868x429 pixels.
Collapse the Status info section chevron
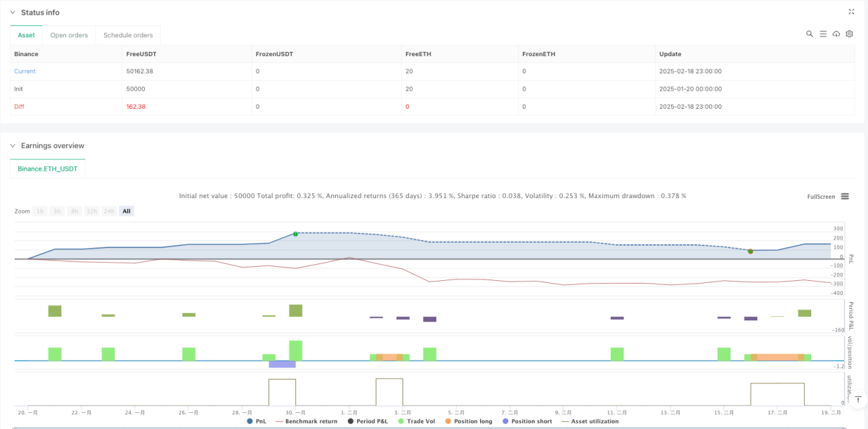pos(13,13)
